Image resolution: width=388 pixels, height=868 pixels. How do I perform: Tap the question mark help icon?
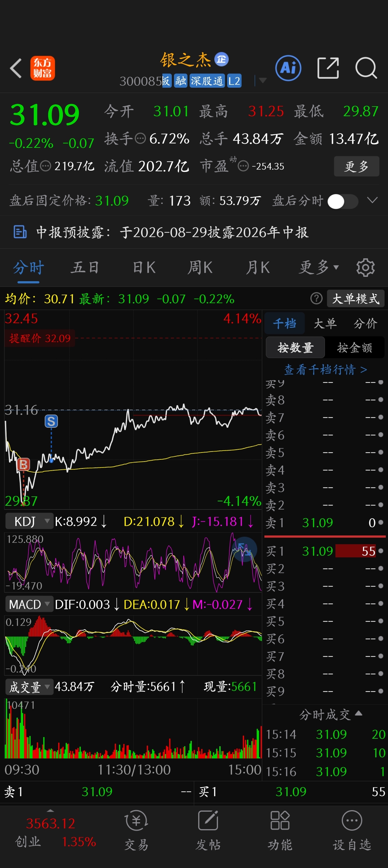click(x=316, y=298)
